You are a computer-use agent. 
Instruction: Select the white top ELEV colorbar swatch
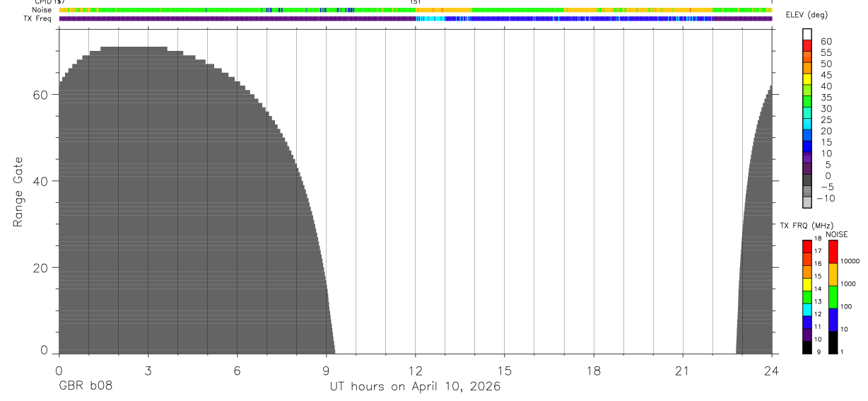(807, 35)
